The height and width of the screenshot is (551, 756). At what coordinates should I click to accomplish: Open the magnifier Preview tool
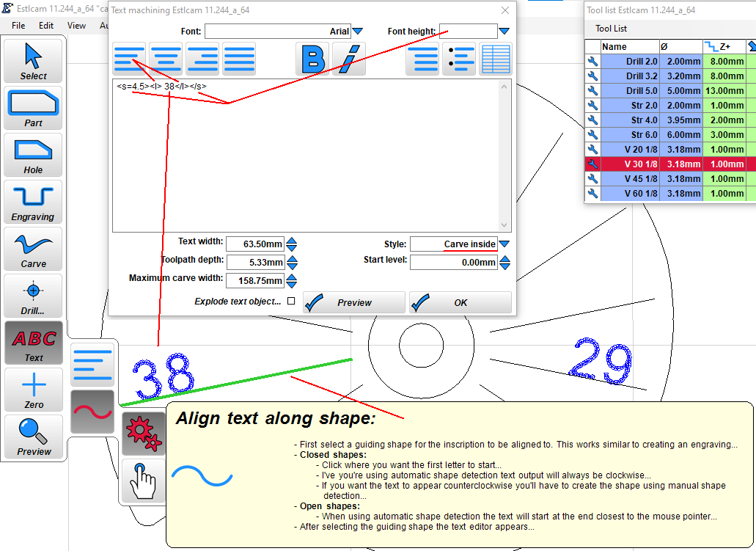point(33,436)
